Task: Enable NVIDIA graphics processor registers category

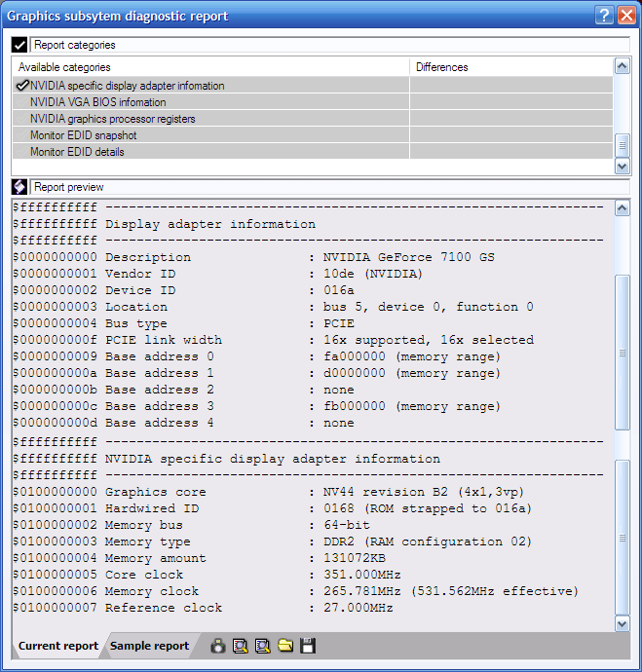Action: [22, 119]
